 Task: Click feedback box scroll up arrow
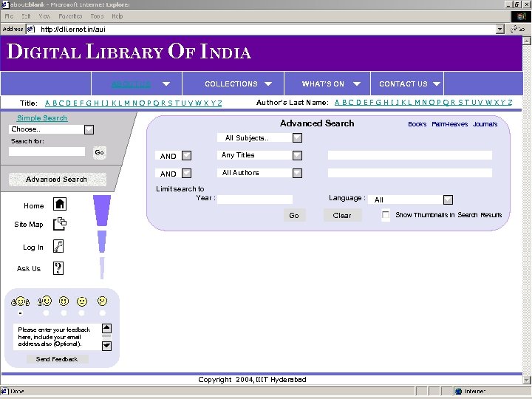click(x=106, y=328)
